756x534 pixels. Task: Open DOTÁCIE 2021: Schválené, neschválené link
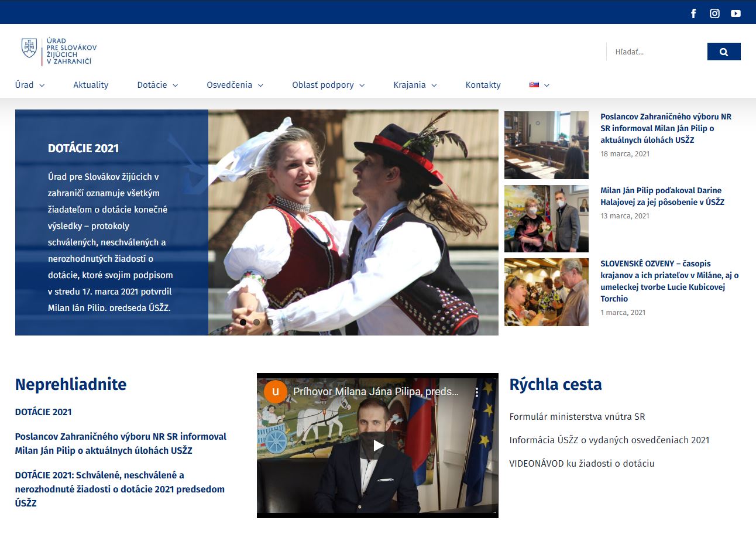(120, 489)
